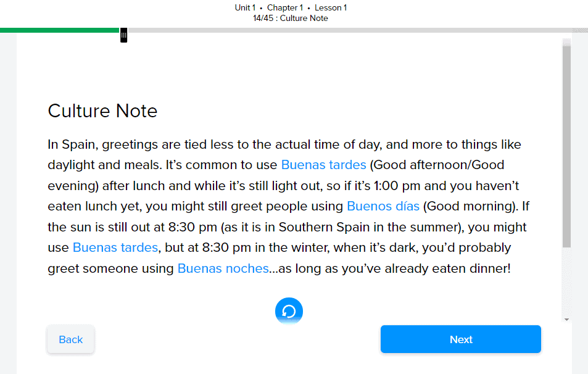Click the circular blue replay icon

(x=289, y=311)
